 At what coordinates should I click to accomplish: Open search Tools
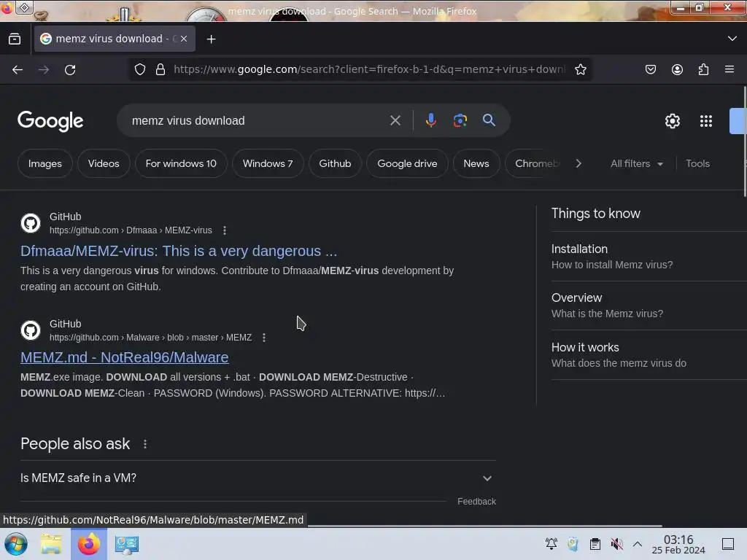[x=697, y=163]
